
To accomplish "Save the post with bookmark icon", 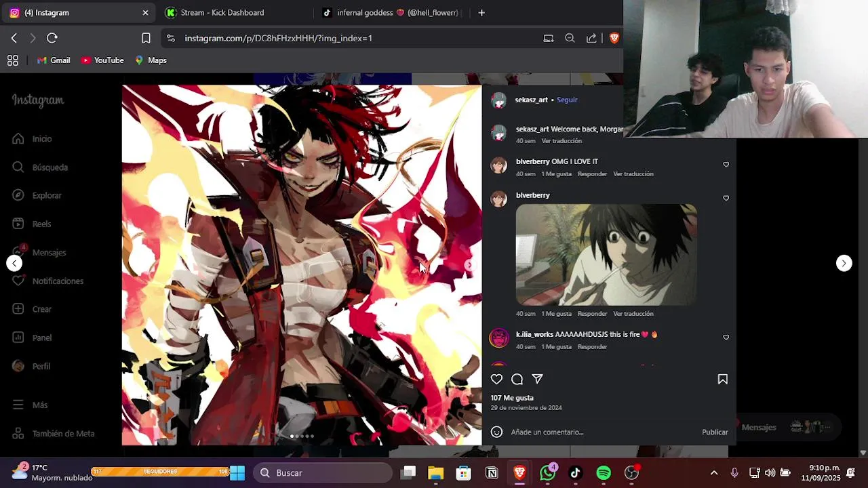I will (x=723, y=380).
